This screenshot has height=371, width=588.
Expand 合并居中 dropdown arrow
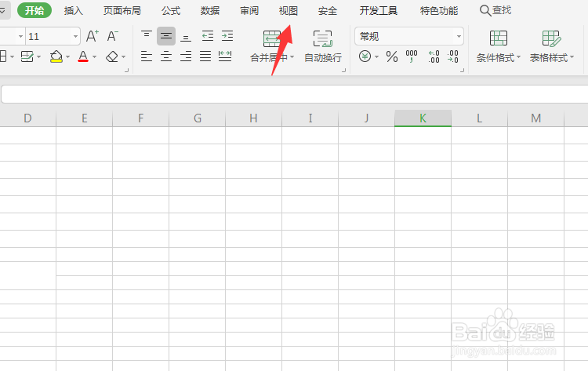pyautogui.click(x=292, y=57)
